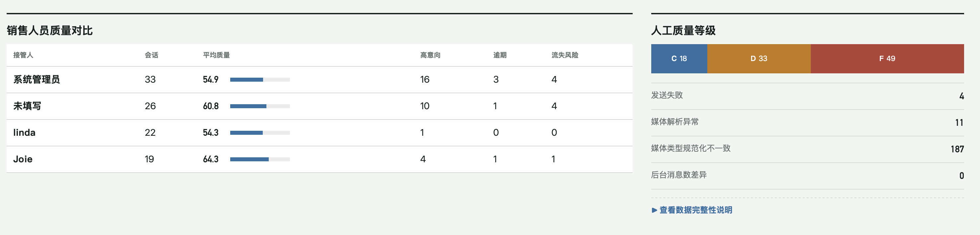Click the 高意向 column header
This screenshot has width=980, height=235.
tap(430, 55)
